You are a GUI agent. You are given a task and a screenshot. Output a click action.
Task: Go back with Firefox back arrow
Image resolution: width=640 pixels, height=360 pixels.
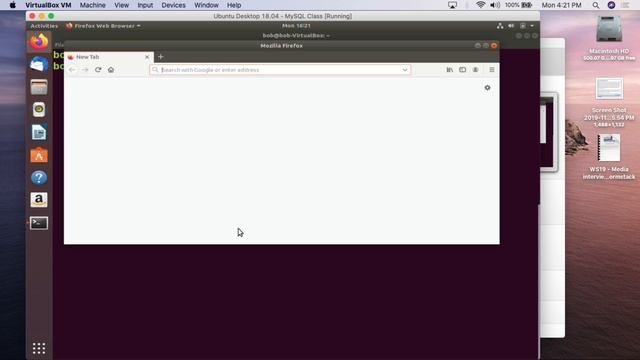click(72, 70)
